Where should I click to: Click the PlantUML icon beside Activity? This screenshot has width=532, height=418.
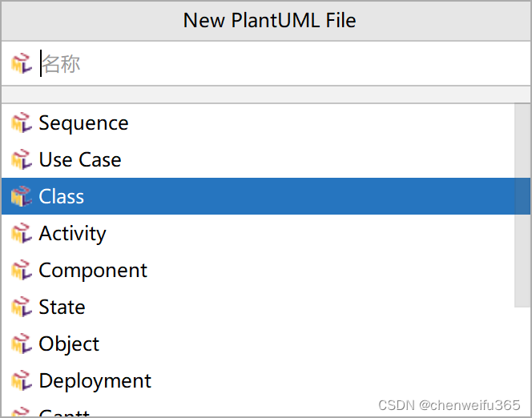(22, 233)
